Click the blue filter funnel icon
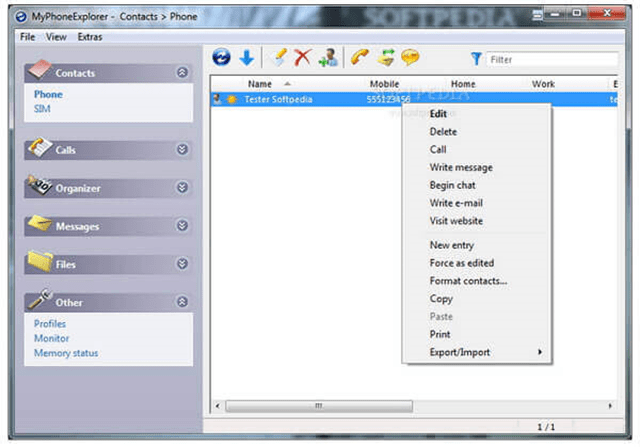 coord(476,59)
